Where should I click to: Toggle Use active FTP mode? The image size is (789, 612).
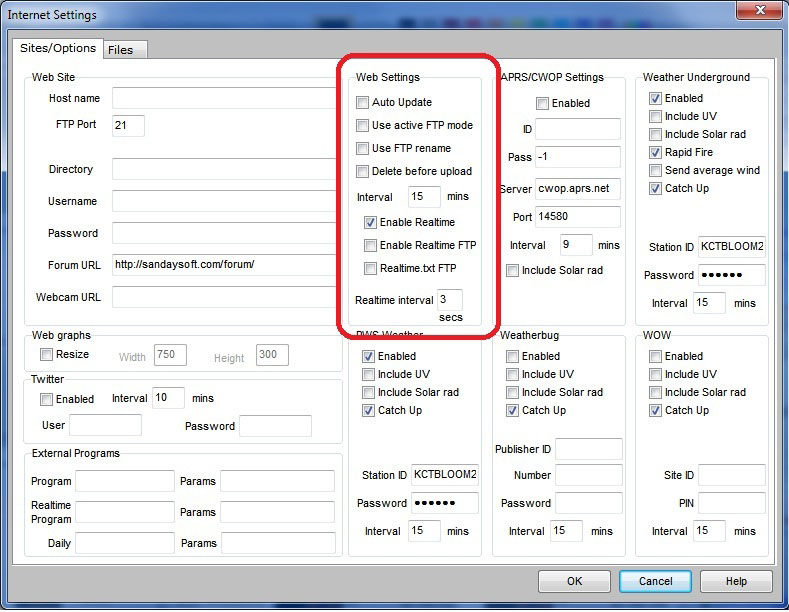(363, 126)
